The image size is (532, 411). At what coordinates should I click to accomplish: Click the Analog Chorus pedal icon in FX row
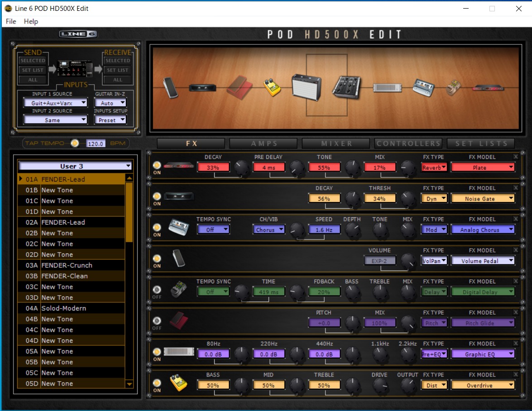179,227
